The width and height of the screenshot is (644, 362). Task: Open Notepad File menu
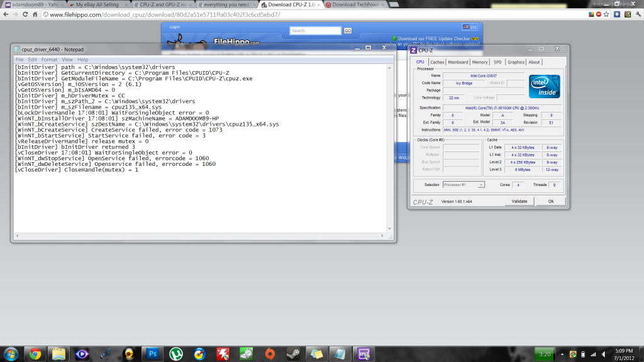19,60
